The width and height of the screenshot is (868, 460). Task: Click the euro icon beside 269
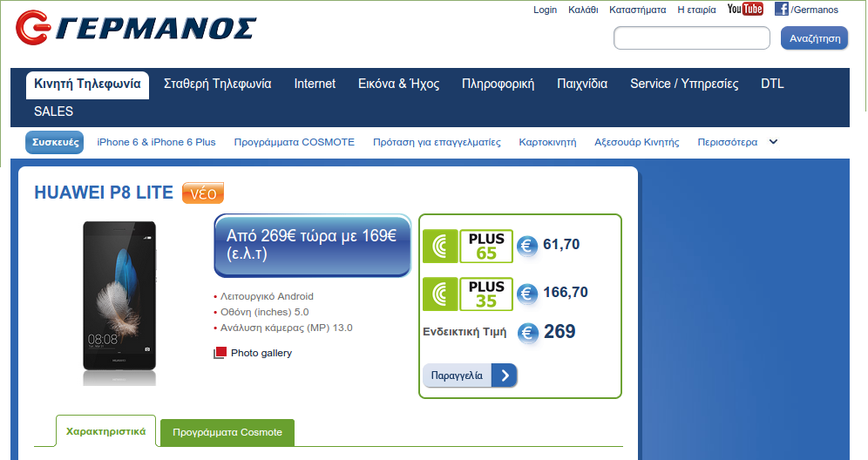(x=528, y=333)
